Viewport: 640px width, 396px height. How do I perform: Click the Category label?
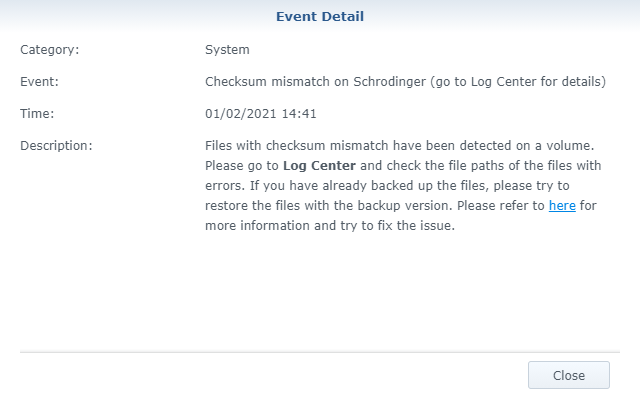click(x=49, y=50)
